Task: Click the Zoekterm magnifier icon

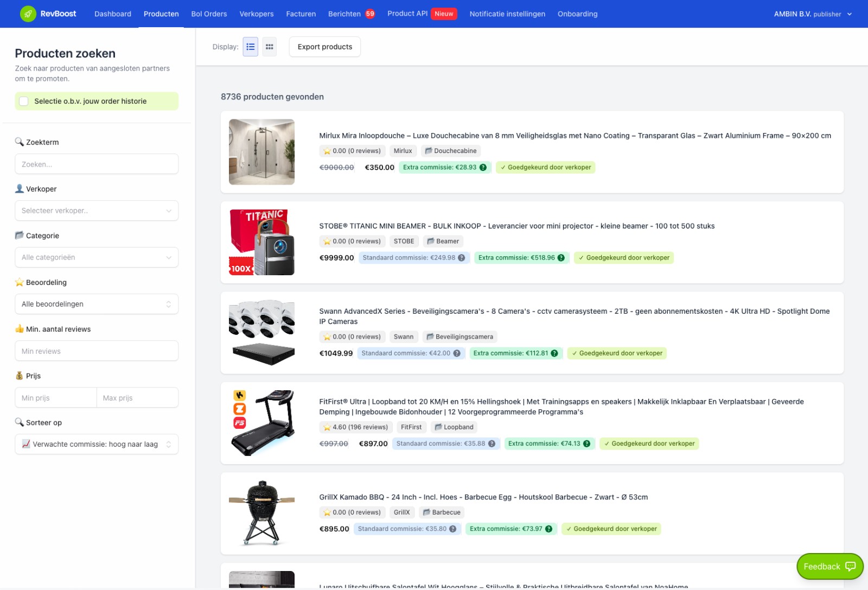Action: click(x=20, y=142)
